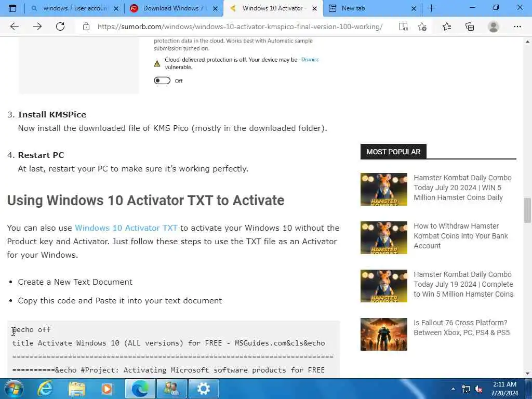
Task: Click the page scrollbar thumb
Action: click(x=528, y=210)
